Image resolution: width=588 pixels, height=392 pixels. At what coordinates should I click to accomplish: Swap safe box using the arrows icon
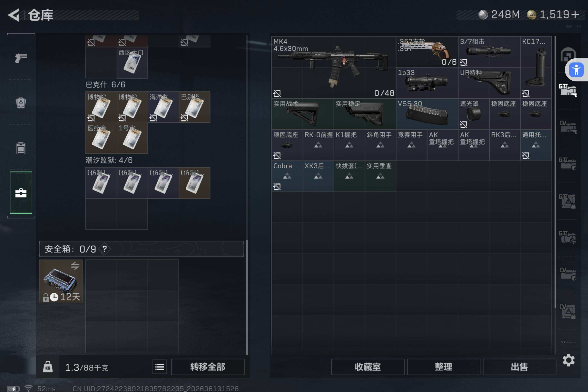point(75,265)
